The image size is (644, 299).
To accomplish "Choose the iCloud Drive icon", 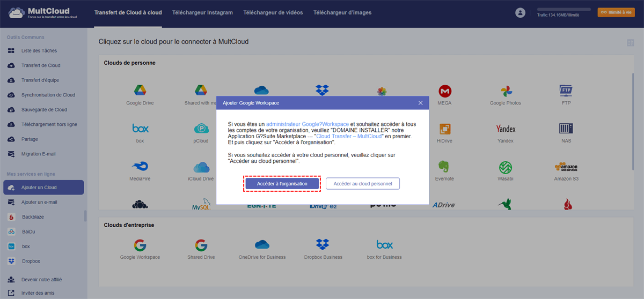I will point(201,167).
